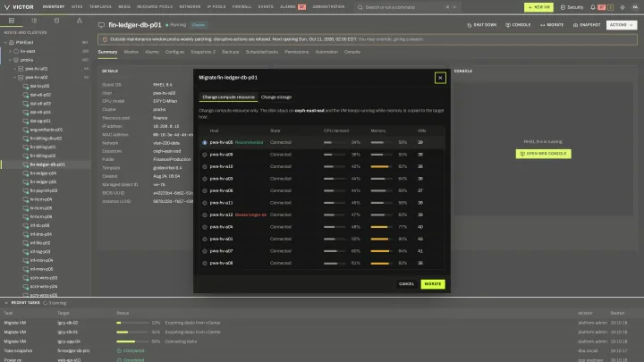Click the fin-payroll-p03 VM icon
644x362 pixels.
(25, 190)
